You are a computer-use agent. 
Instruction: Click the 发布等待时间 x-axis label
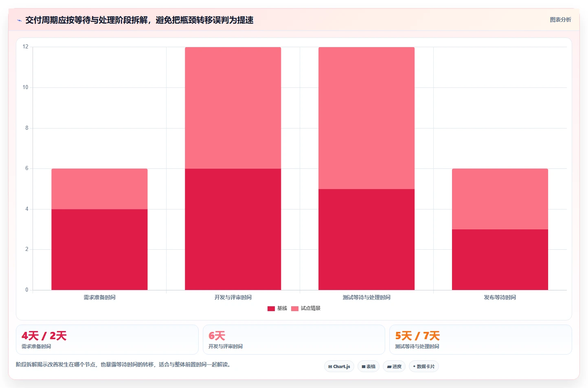click(x=500, y=297)
